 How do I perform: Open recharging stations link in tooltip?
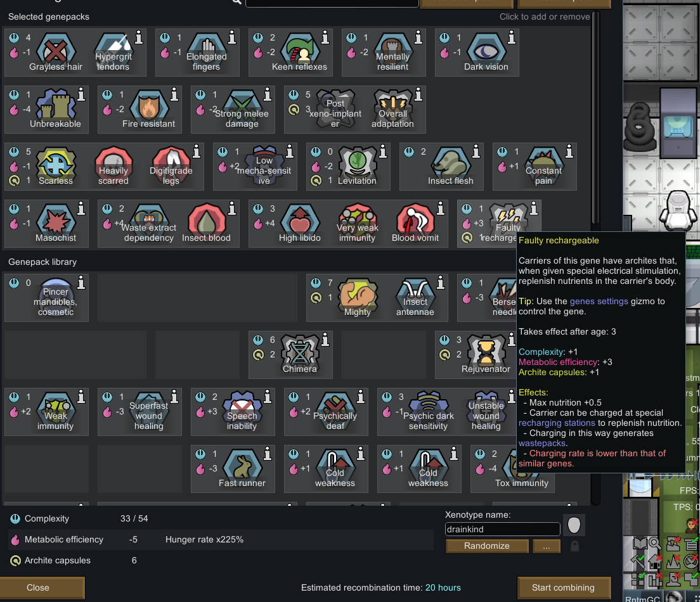point(557,423)
